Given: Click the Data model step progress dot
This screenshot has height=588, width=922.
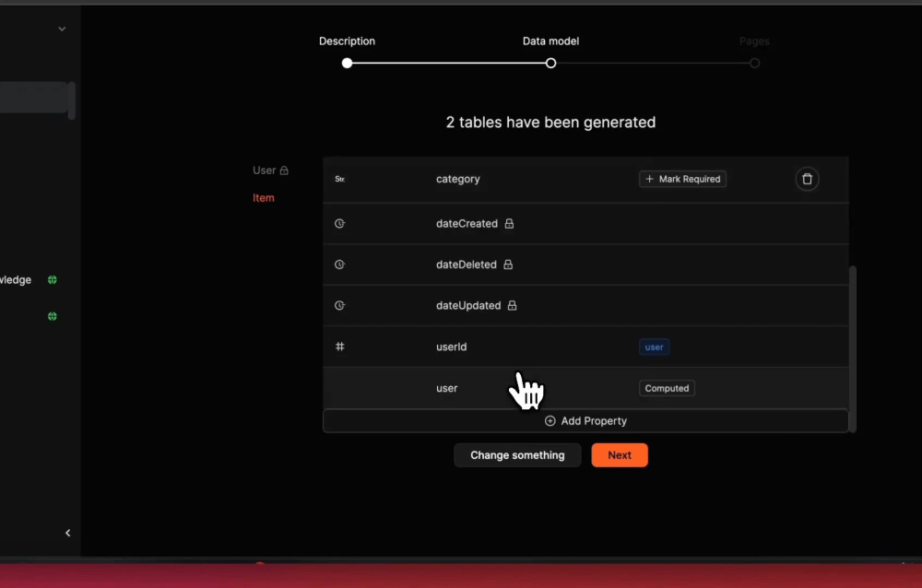Looking at the screenshot, I should coord(551,63).
